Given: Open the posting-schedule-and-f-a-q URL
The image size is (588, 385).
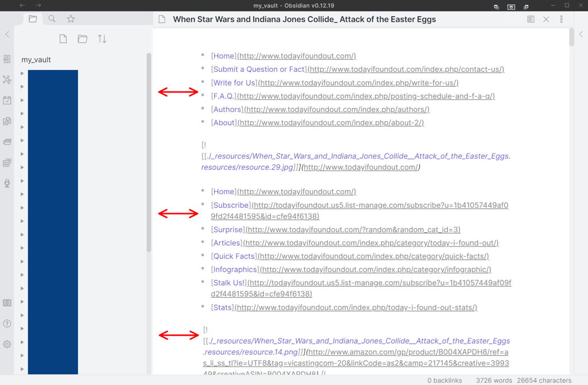Looking at the screenshot, I should [x=366, y=97].
